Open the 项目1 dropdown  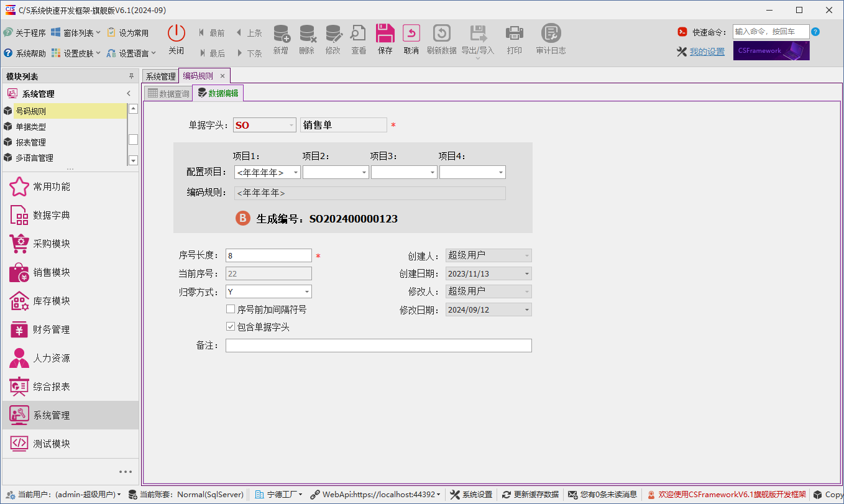tap(296, 172)
